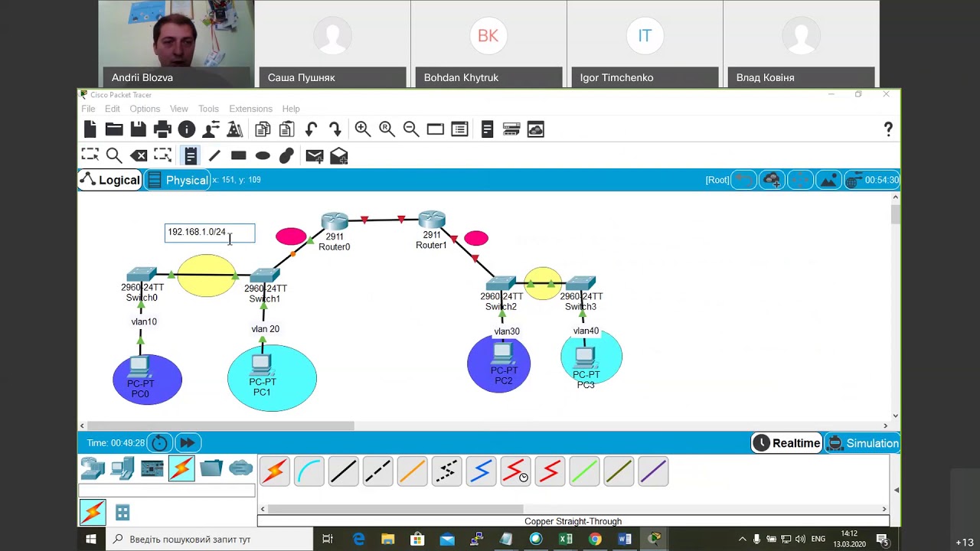
Task: Open the network information icon
Action: (186, 129)
